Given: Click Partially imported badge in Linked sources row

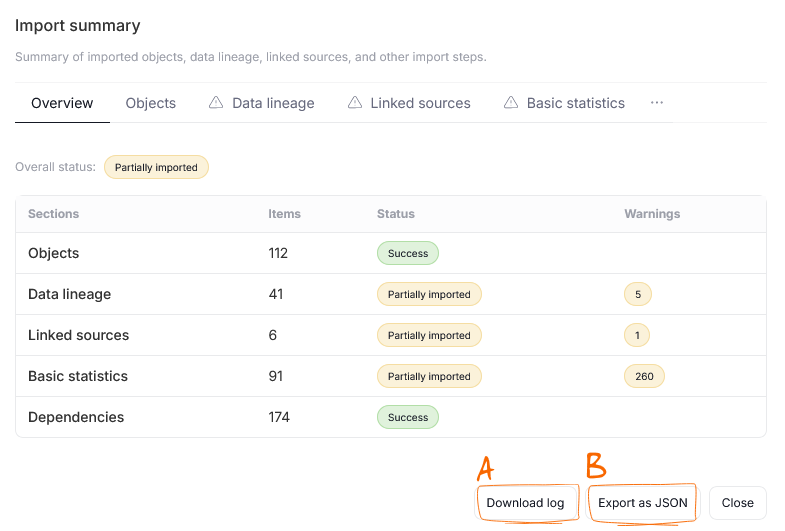Looking at the screenshot, I should pos(429,335).
